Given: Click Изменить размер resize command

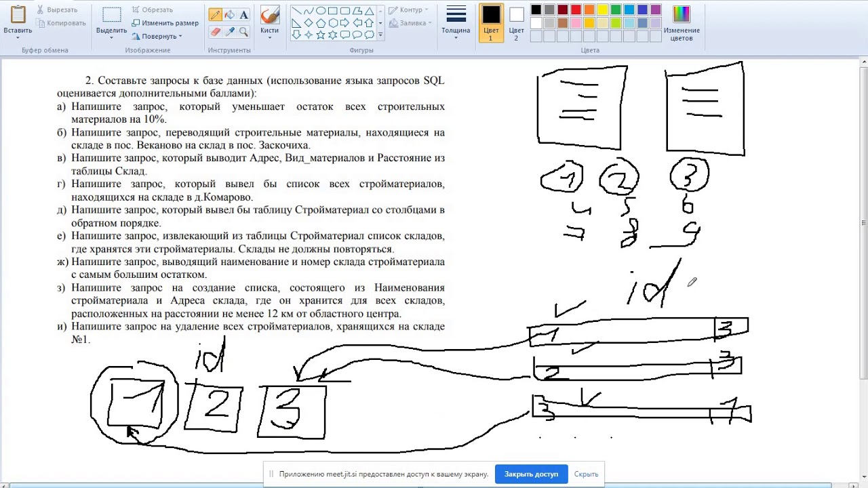Looking at the screenshot, I should pyautogui.click(x=165, y=23).
